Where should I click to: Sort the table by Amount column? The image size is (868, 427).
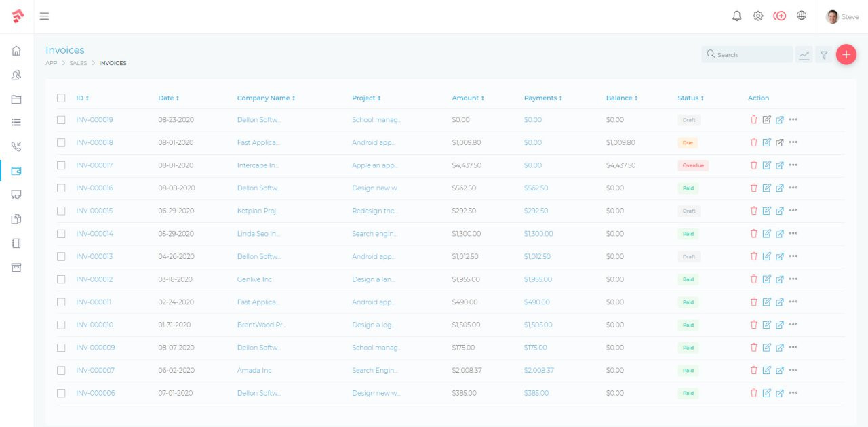[x=468, y=98]
